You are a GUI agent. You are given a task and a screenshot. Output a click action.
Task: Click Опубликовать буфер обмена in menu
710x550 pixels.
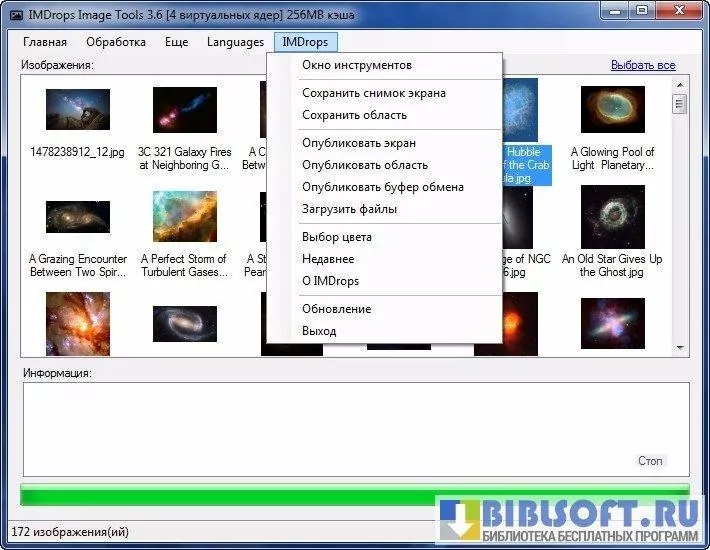point(383,187)
